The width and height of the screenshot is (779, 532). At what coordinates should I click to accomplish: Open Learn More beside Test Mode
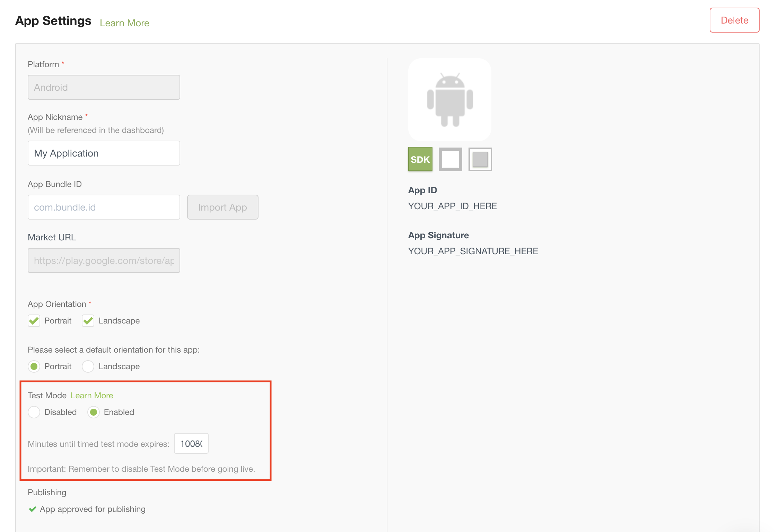(x=91, y=395)
